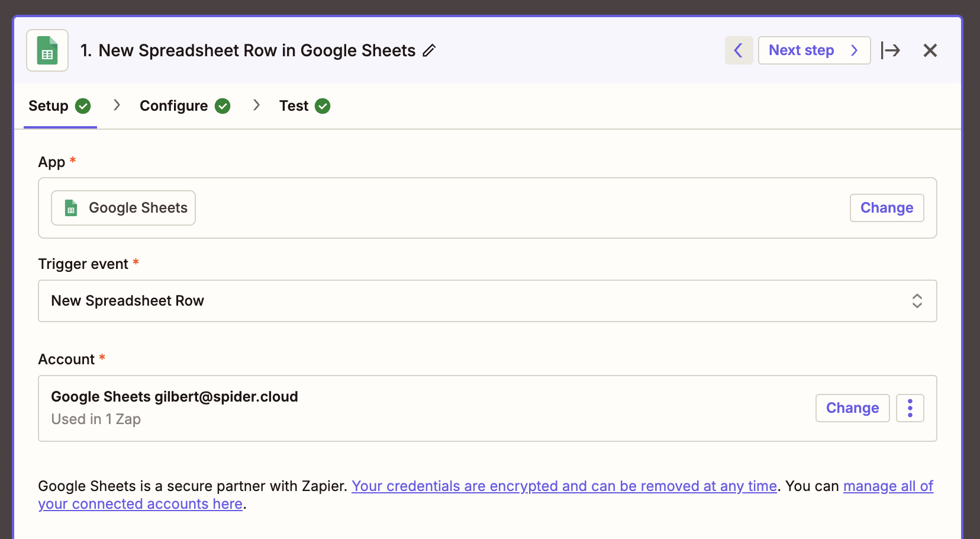Open the credentials are encrypted link

click(x=563, y=486)
